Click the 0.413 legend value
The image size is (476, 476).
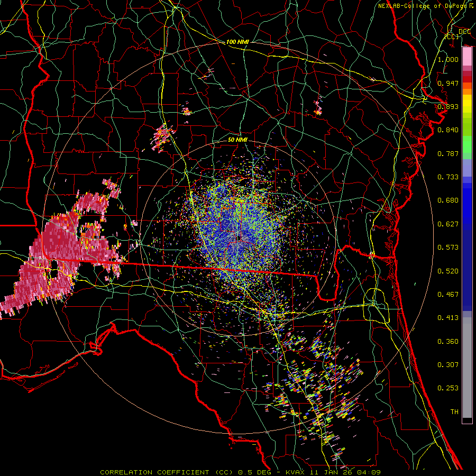click(448, 318)
